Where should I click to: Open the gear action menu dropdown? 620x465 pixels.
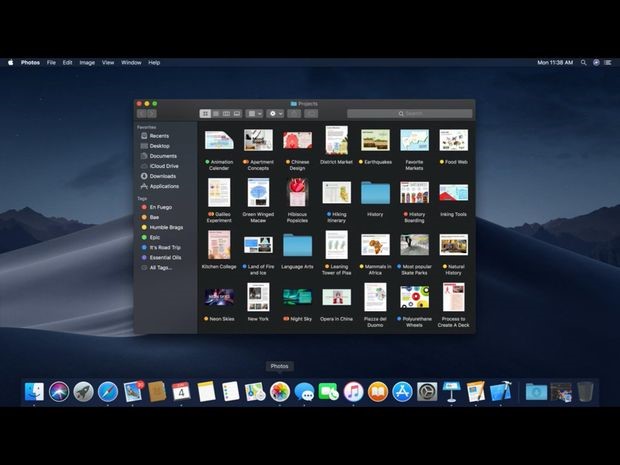[276, 114]
